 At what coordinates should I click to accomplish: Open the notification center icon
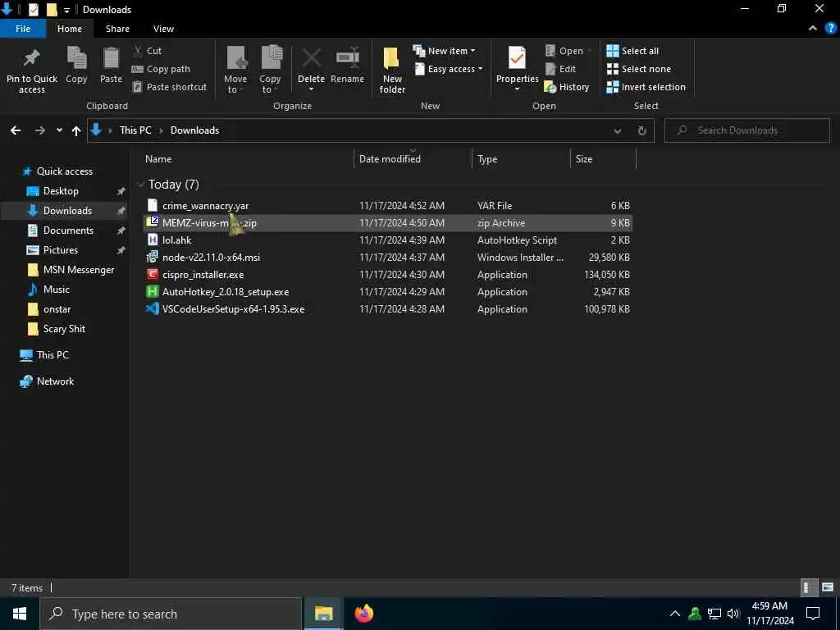(813, 614)
